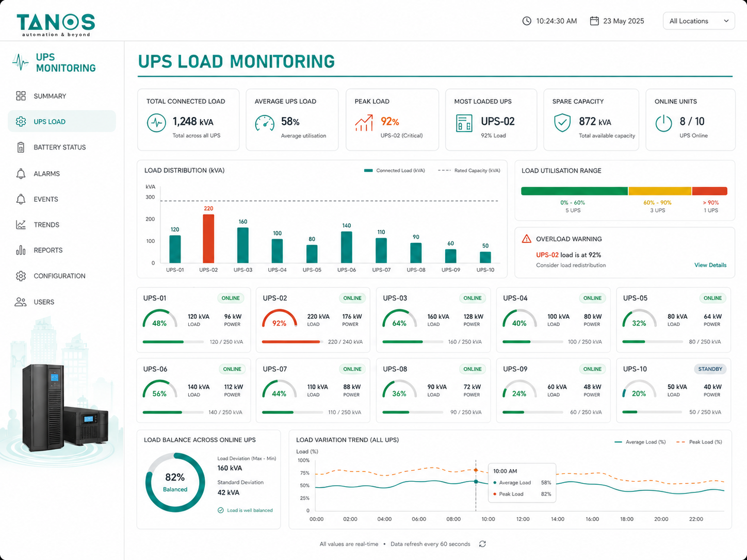Click the UPS-01 48% gauge
747x560 pixels.
click(159, 319)
